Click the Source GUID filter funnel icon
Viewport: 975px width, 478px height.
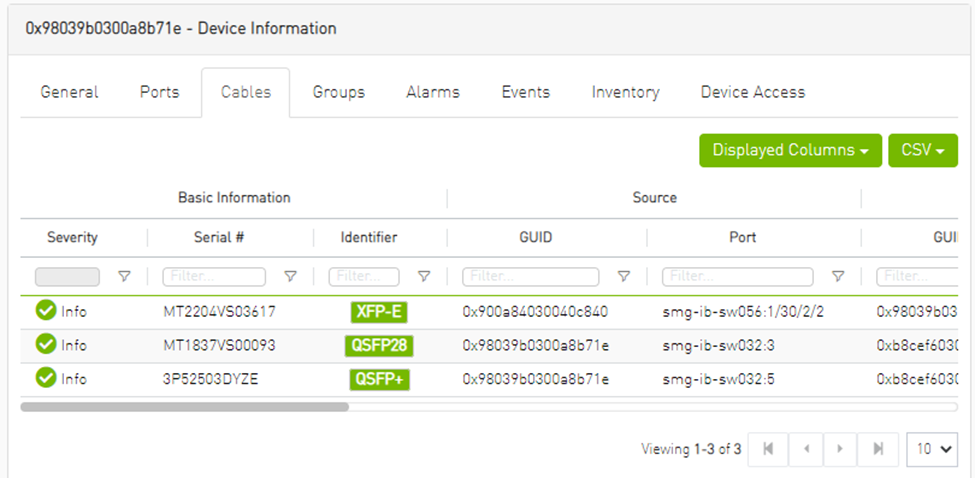click(624, 277)
